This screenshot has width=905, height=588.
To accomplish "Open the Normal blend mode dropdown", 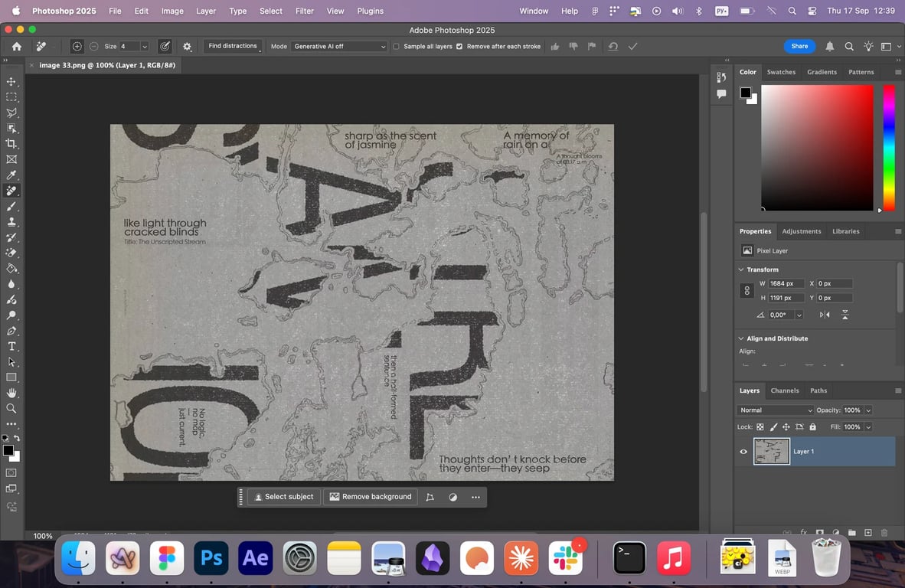I will pos(775,410).
